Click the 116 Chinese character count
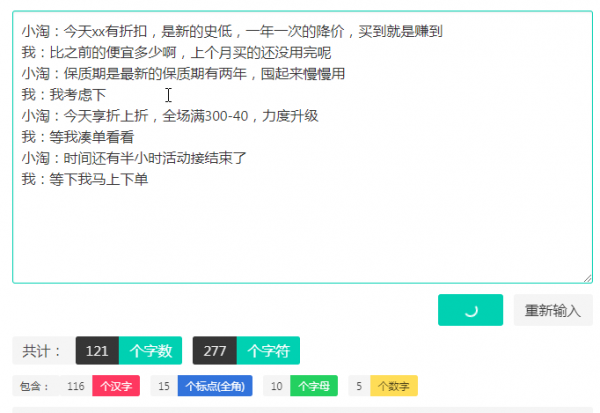This screenshot has width=600, height=413. (76, 386)
